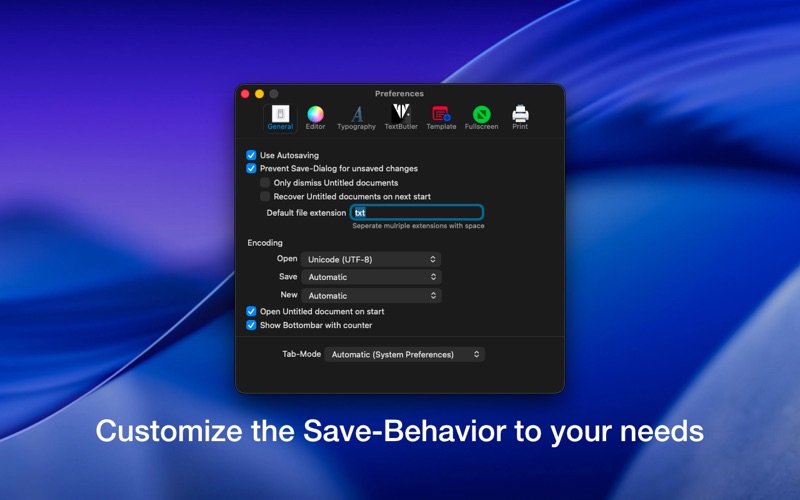Uncheck Prevent Save-Dialog for unsaved changes

[251, 168]
